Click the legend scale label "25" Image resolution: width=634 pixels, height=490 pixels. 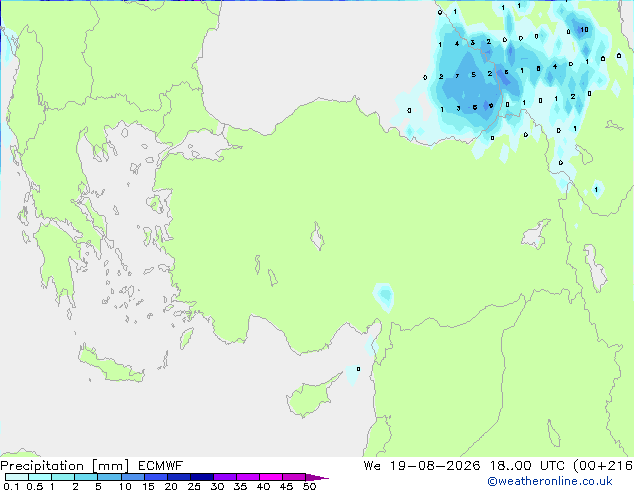(x=194, y=486)
